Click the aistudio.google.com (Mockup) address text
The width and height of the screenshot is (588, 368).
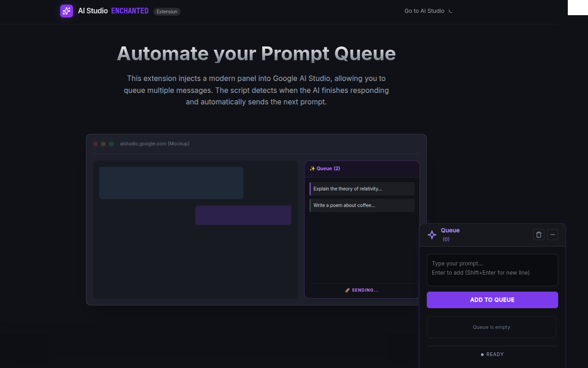(155, 144)
